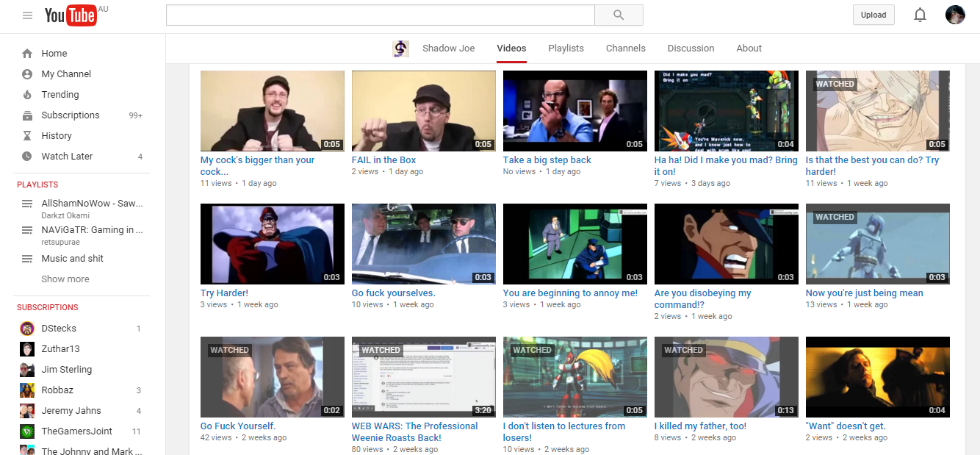
Task: Click the Upload button
Action: point(873,15)
